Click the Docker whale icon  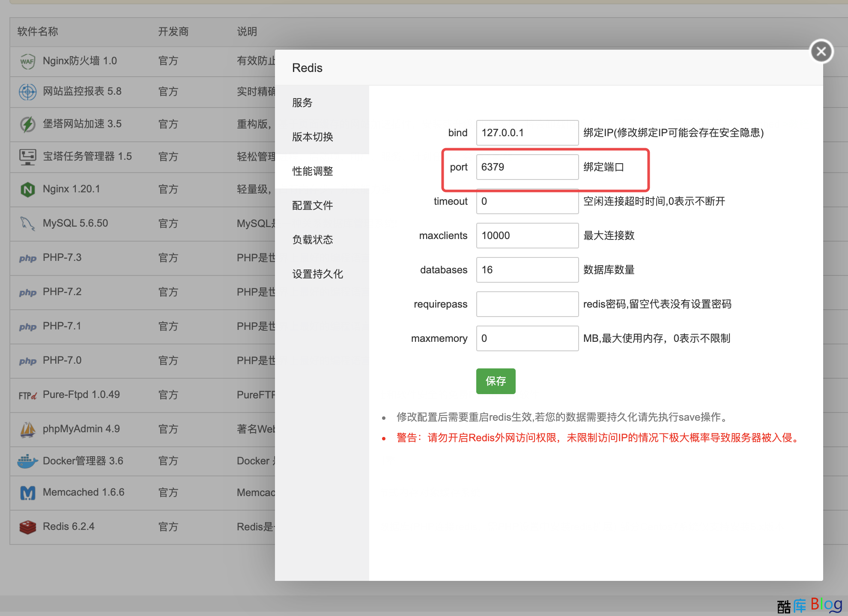coord(27,461)
